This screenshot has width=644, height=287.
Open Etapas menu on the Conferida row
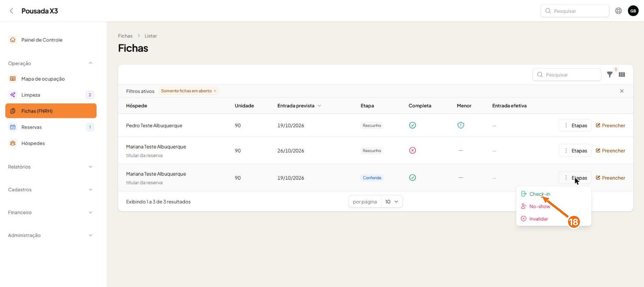[575, 178]
